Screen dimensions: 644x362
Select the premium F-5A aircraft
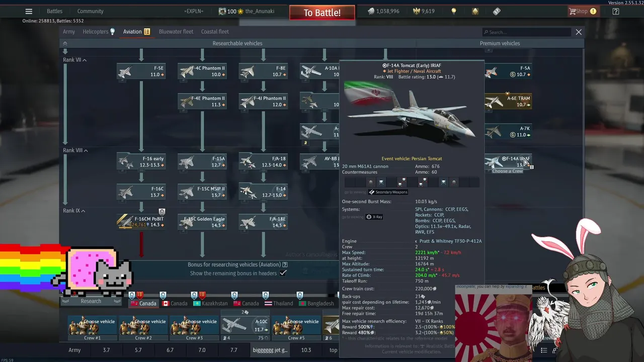(x=508, y=71)
